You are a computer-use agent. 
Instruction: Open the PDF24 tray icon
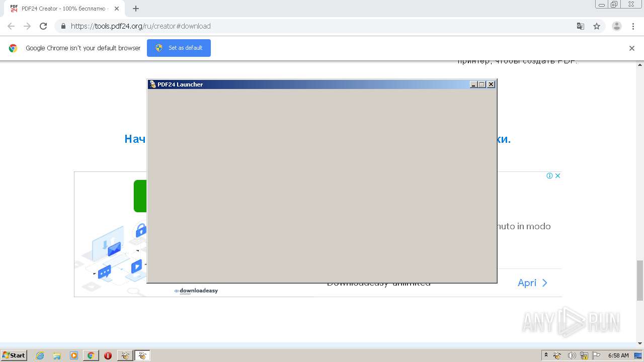tap(557, 355)
